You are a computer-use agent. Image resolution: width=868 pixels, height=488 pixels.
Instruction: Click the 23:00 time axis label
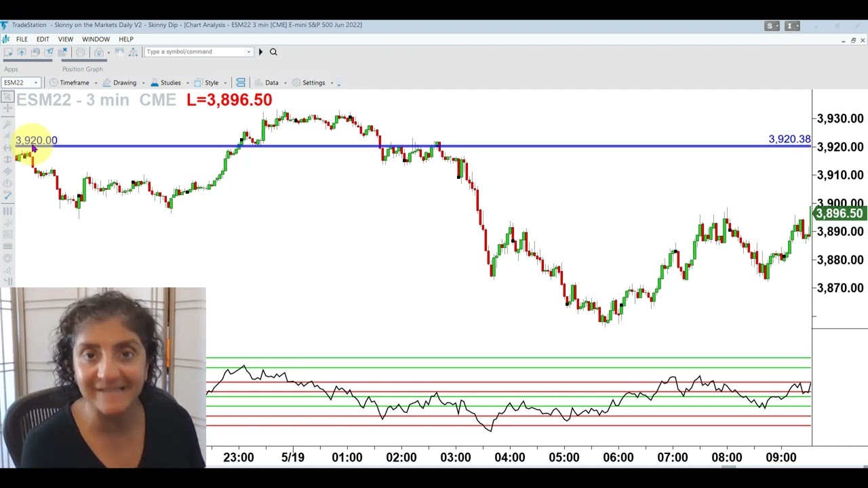click(239, 457)
